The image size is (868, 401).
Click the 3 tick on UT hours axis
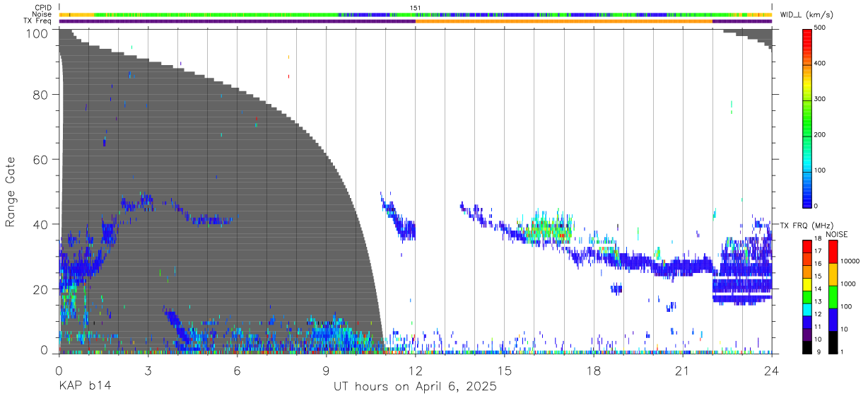click(148, 370)
